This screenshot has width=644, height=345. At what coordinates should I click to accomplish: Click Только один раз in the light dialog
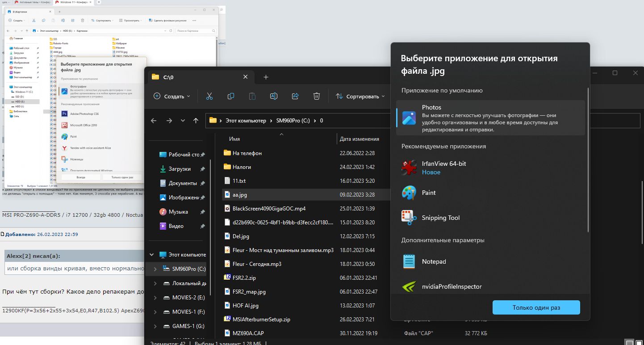click(122, 177)
